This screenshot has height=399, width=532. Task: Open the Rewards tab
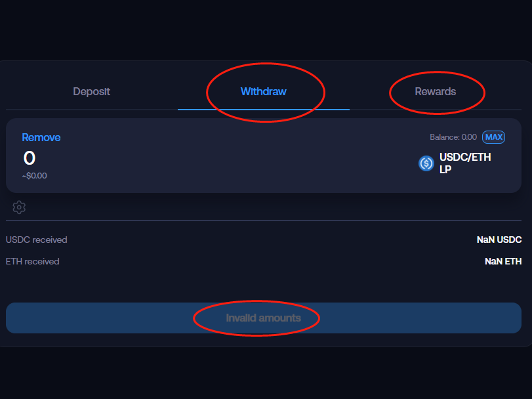tap(435, 91)
